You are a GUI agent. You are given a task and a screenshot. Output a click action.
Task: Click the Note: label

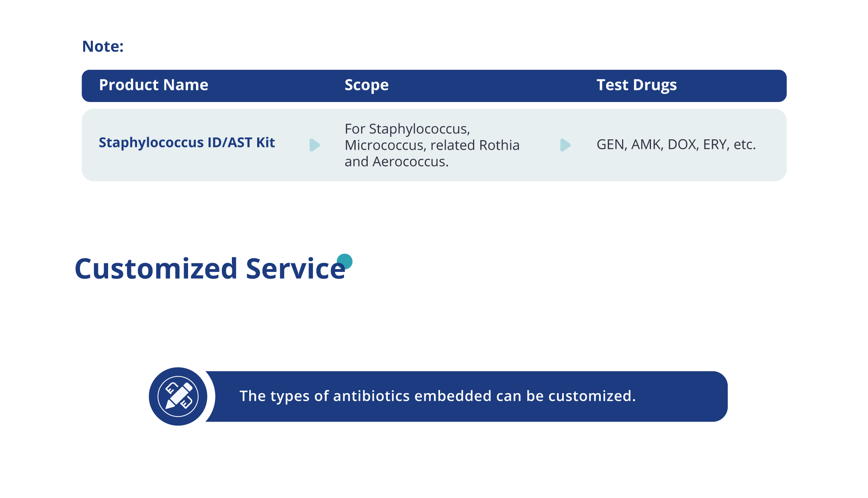click(x=103, y=47)
